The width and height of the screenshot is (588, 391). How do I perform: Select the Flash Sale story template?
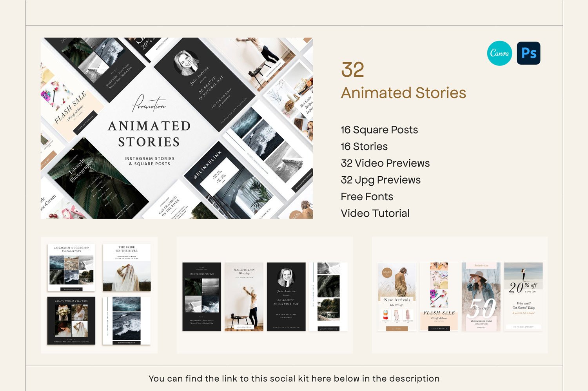[439, 297]
